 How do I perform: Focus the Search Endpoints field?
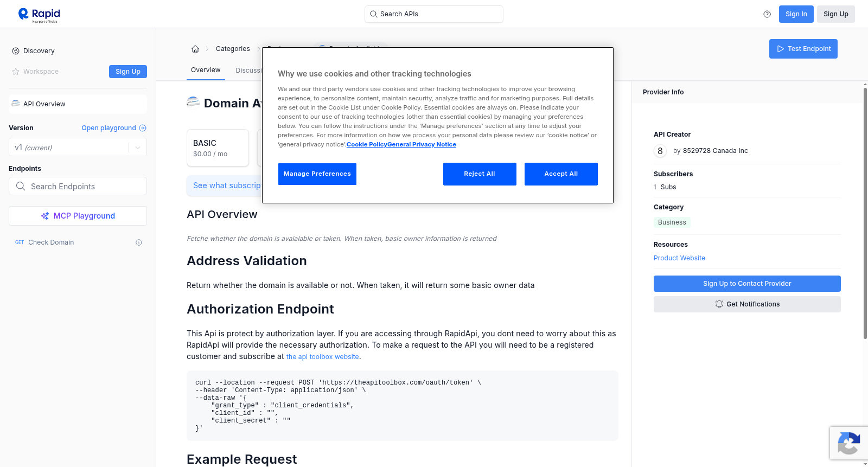(x=78, y=186)
